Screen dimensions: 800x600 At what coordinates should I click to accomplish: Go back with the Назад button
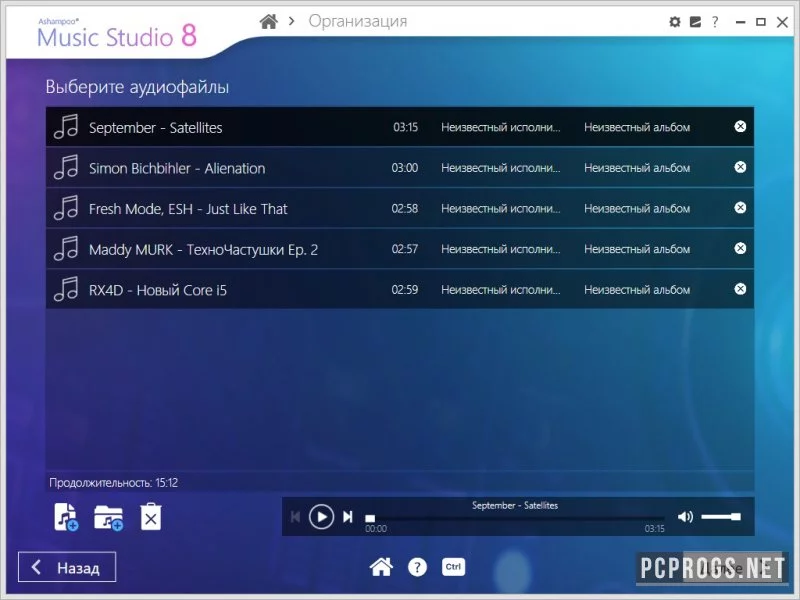pyautogui.click(x=67, y=567)
